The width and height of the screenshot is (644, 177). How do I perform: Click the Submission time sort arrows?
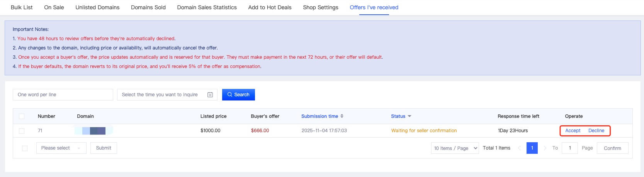[342, 116]
